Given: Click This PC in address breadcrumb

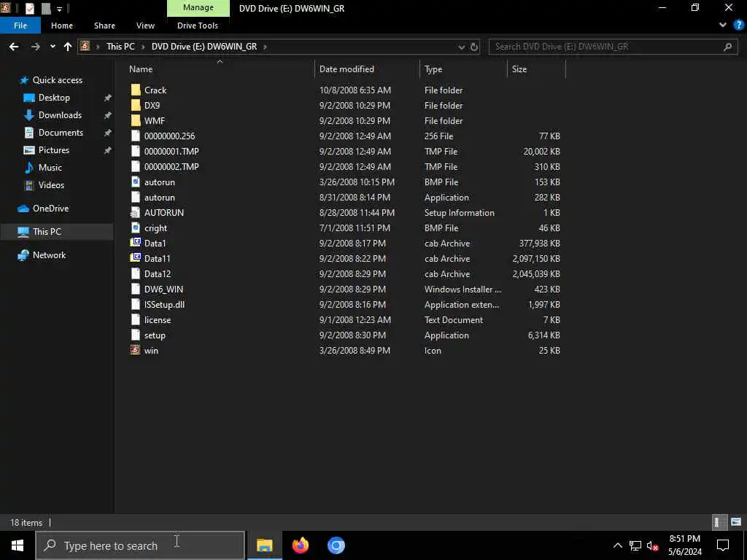Looking at the screenshot, I should coord(120,47).
